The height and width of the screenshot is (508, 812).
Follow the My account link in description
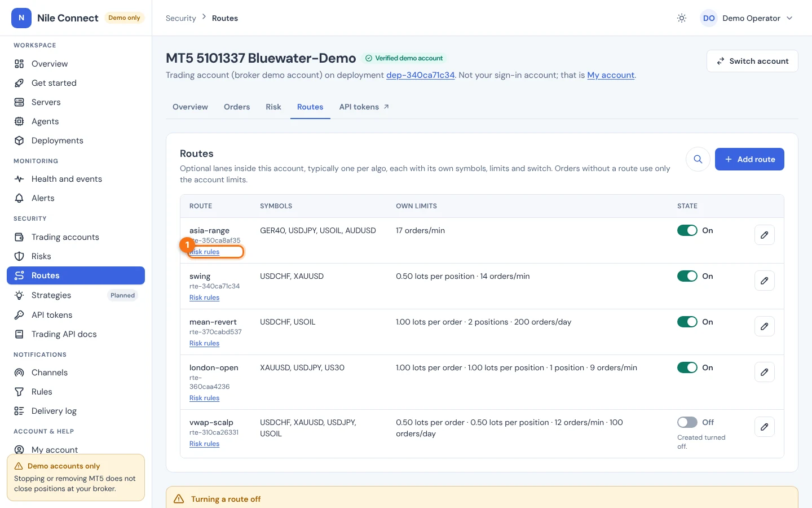611,75
